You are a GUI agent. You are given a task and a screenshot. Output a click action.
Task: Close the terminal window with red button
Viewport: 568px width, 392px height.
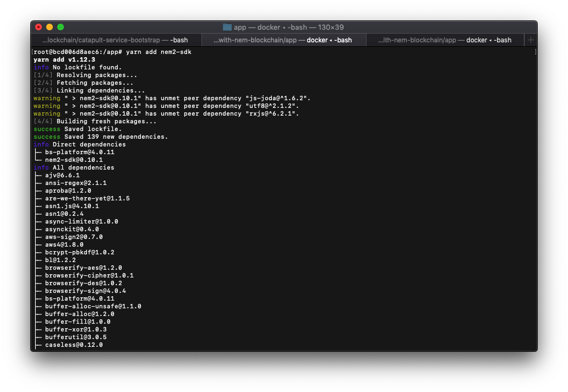point(39,27)
